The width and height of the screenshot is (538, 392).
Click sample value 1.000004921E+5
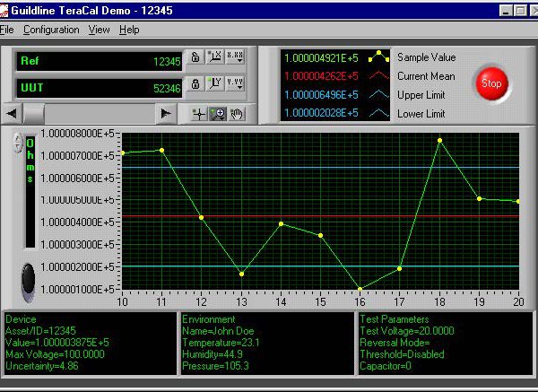(x=322, y=58)
